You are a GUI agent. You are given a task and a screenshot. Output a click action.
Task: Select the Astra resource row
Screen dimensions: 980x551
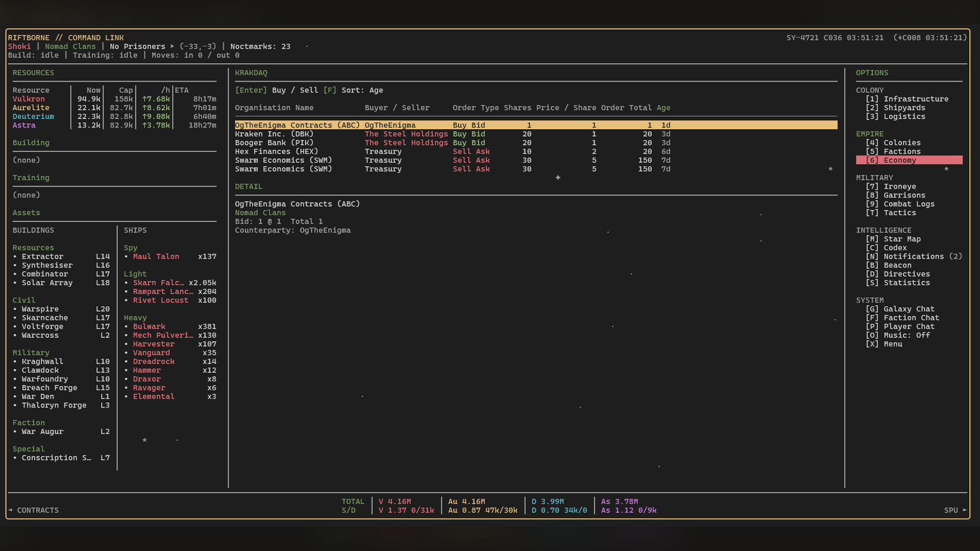coord(114,125)
